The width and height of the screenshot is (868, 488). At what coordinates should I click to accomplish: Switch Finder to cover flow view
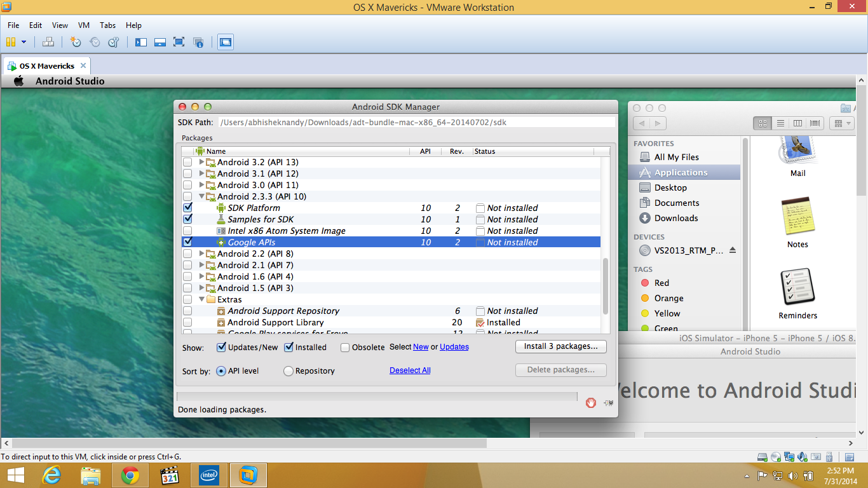click(x=815, y=123)
